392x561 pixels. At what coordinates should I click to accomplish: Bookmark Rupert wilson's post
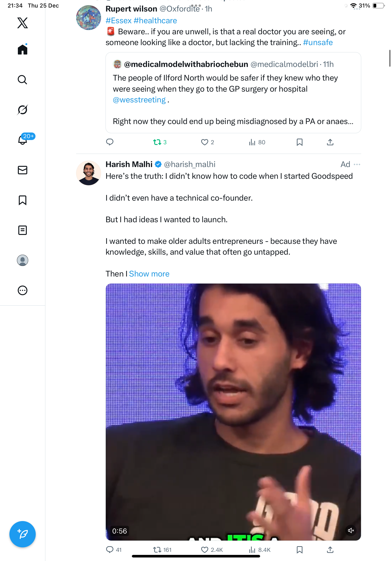(299, 142)
